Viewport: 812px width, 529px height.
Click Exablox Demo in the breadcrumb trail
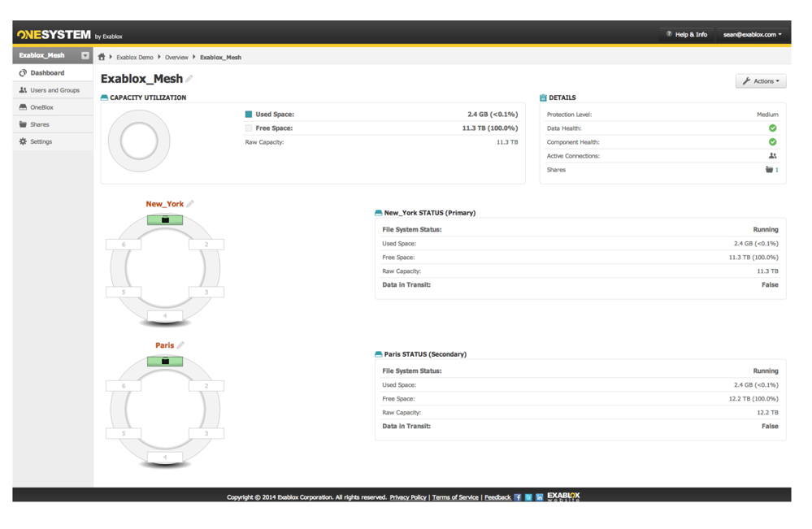(135, 58)
